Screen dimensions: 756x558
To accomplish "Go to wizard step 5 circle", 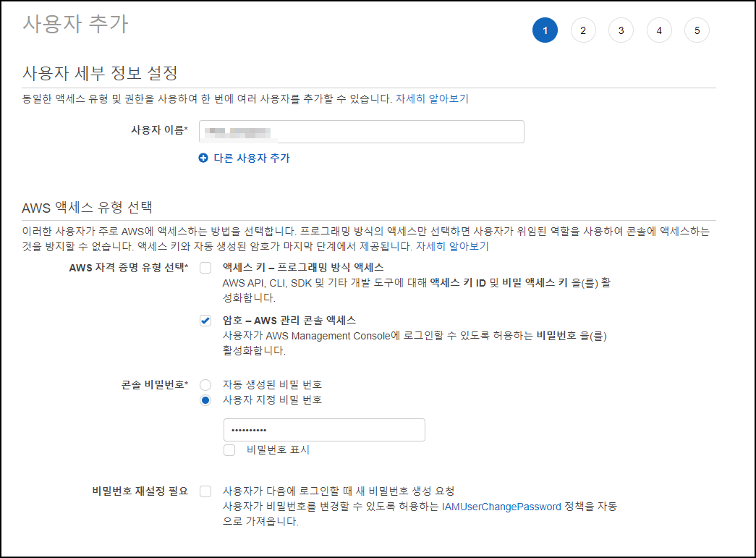I will [697, 30].
